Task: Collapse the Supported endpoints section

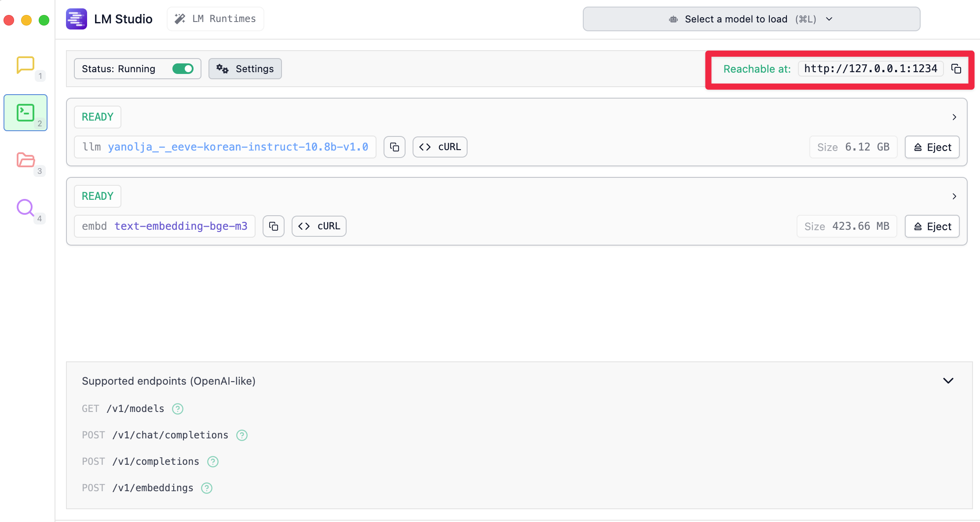Action: click(x=948, y=381)
